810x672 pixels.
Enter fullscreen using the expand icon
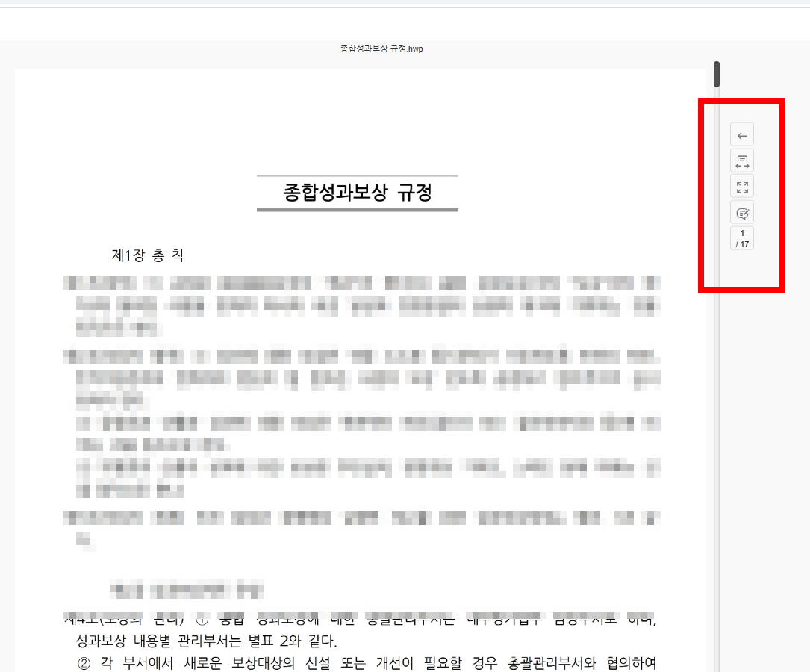[741, 186]
